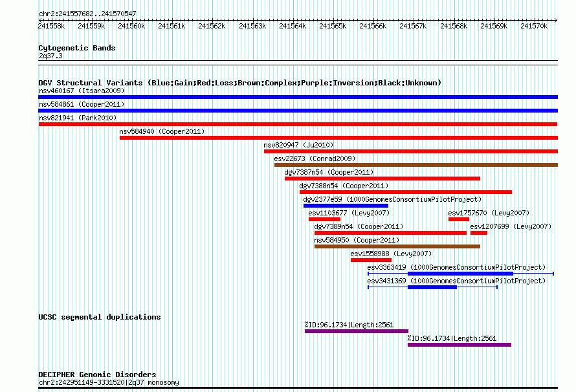Click the esv1103677 (Levy2007) label

[x=349, y=213]
